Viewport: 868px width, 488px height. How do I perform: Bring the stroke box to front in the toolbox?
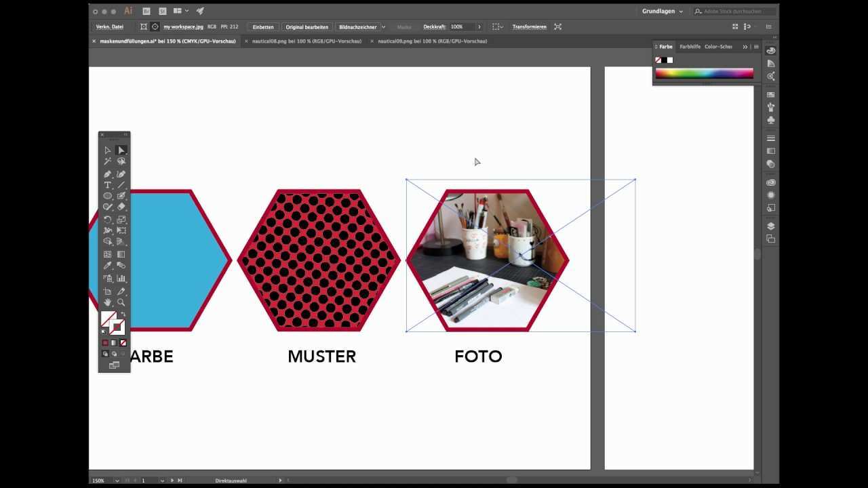click(x=117, y=327)
